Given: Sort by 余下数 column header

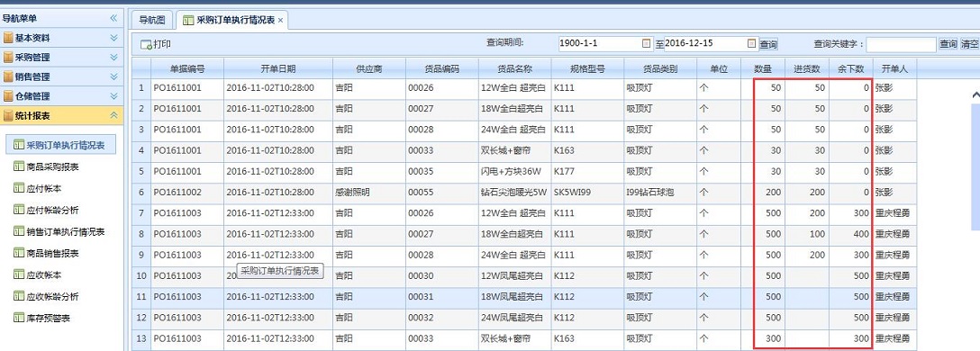Looking at the screenshot, I should click(x=850, y=68).
